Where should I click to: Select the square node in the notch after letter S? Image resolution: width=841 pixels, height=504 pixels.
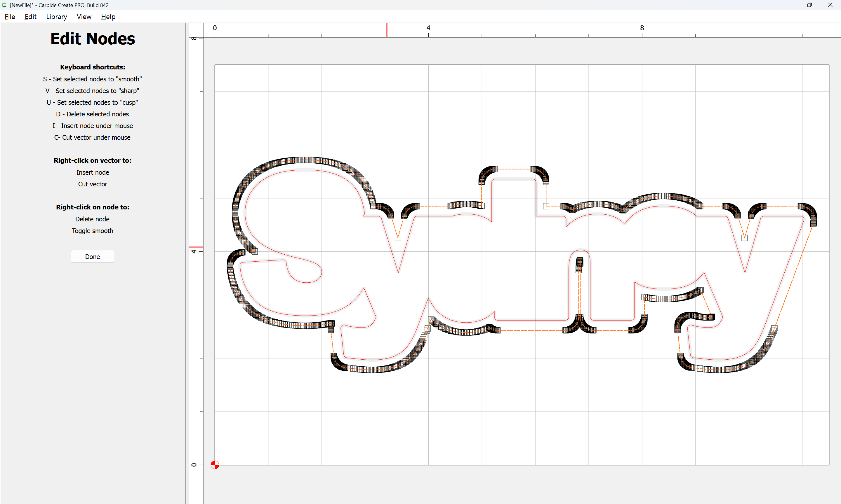tap(398, 238)
